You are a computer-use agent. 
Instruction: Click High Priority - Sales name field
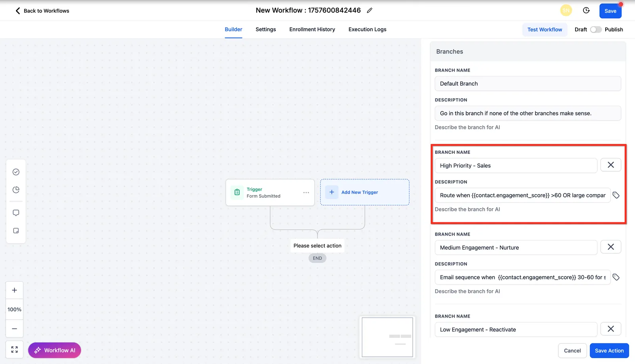(516, 165)
